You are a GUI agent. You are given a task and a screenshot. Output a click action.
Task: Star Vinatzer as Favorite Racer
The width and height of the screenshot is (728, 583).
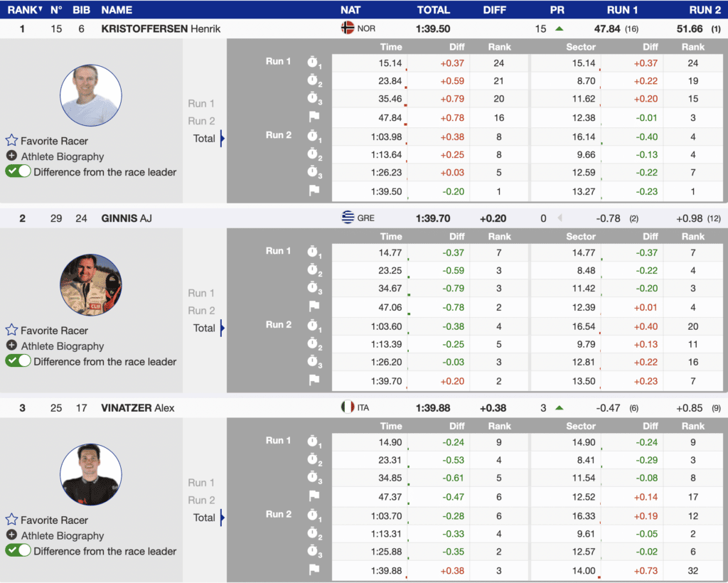(x=11, y=520)
